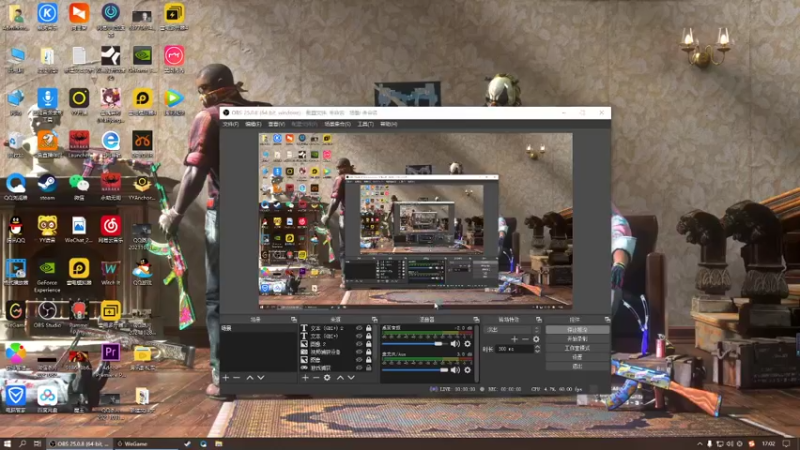Open the Windows Start menu
The height and width of the screenshot is (450, 800).
tap(7, 444)
